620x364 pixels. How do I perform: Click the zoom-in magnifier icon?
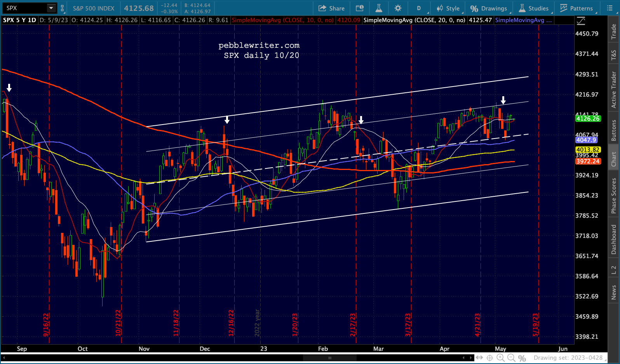coord(500,358)
